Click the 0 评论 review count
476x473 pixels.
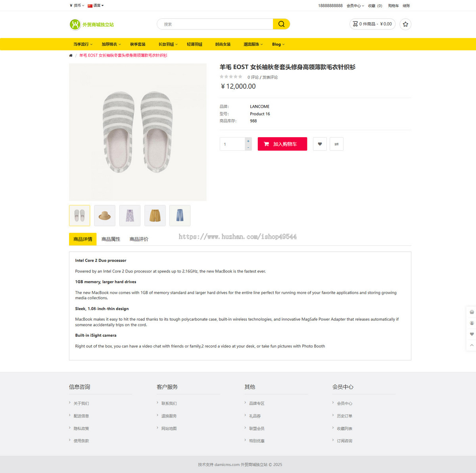click(x=253, y=77)
